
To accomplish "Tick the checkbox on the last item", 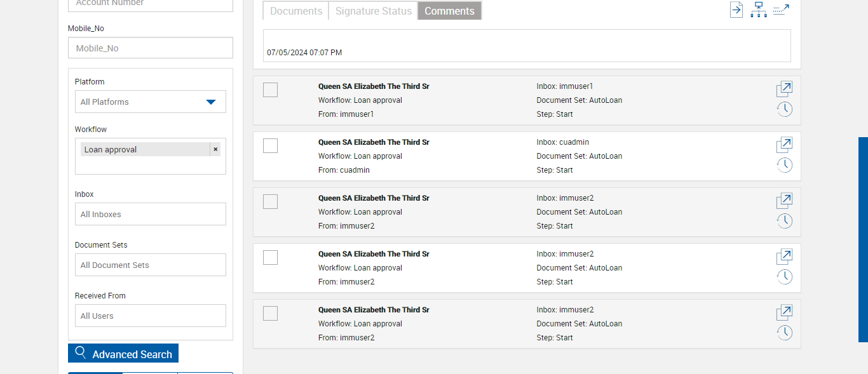I will [x=270, y=313].
